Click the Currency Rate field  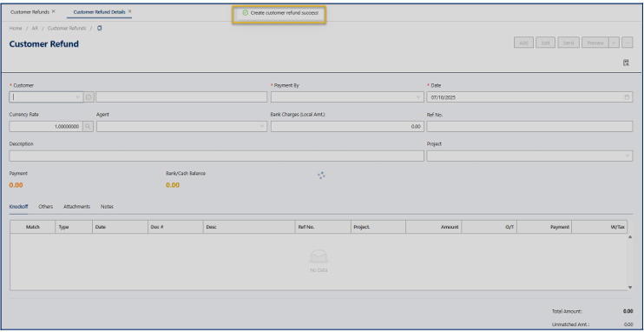[x=46, y=127]
